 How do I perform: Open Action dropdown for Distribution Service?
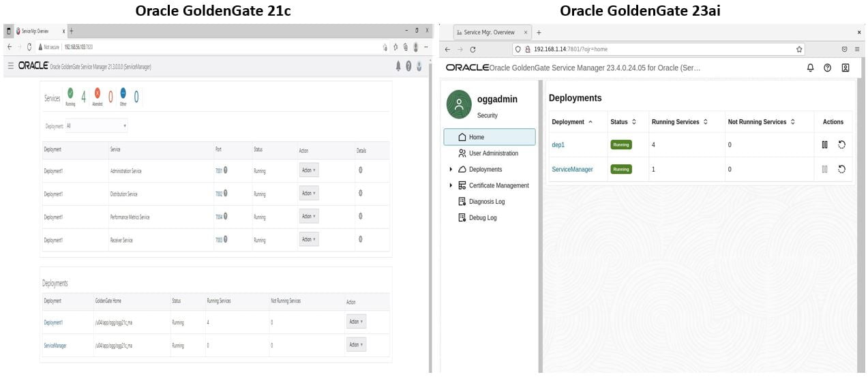[x=308, y=194]
